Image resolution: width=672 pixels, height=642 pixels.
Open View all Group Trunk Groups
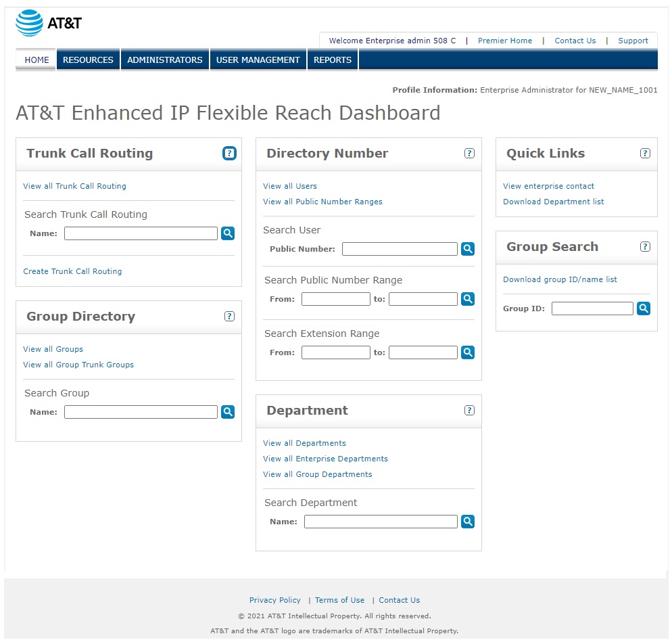78,365
